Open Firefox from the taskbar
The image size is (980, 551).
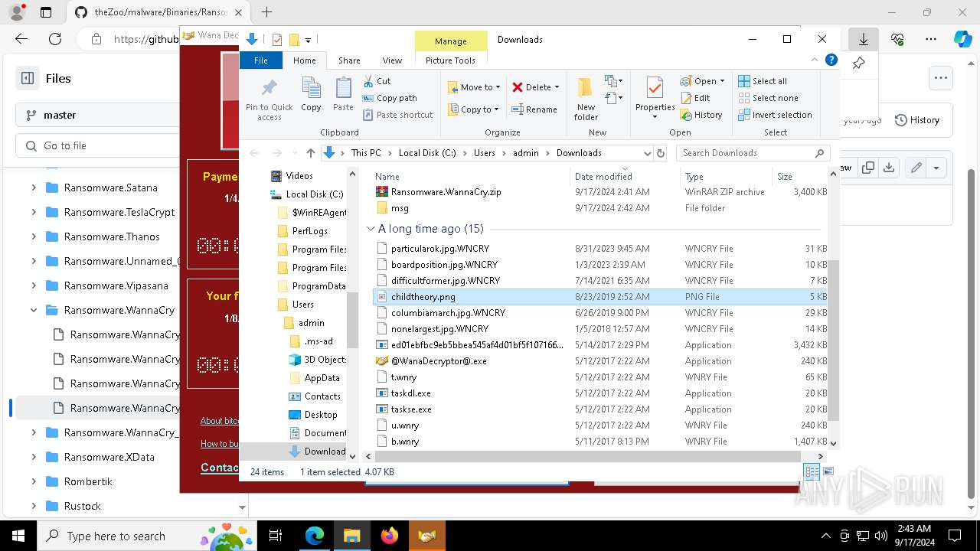[390, 536]
